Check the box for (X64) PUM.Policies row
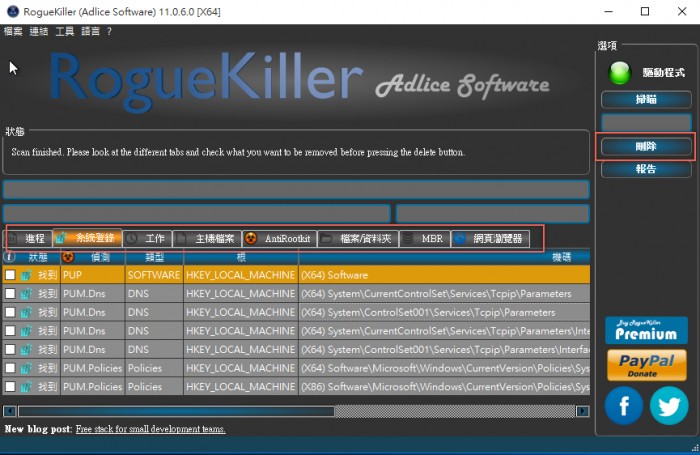The image size is (700, 455). (x=10, y=368)
